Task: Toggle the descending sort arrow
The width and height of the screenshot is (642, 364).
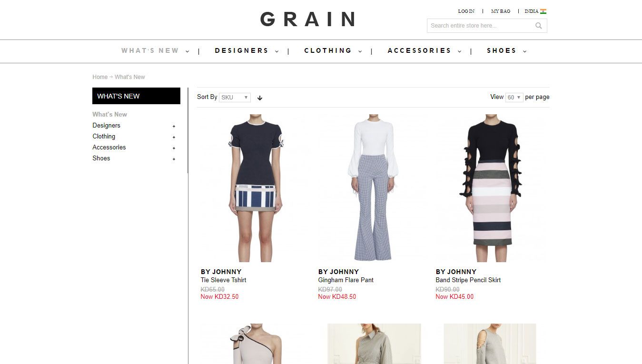Action: point(260,98)
